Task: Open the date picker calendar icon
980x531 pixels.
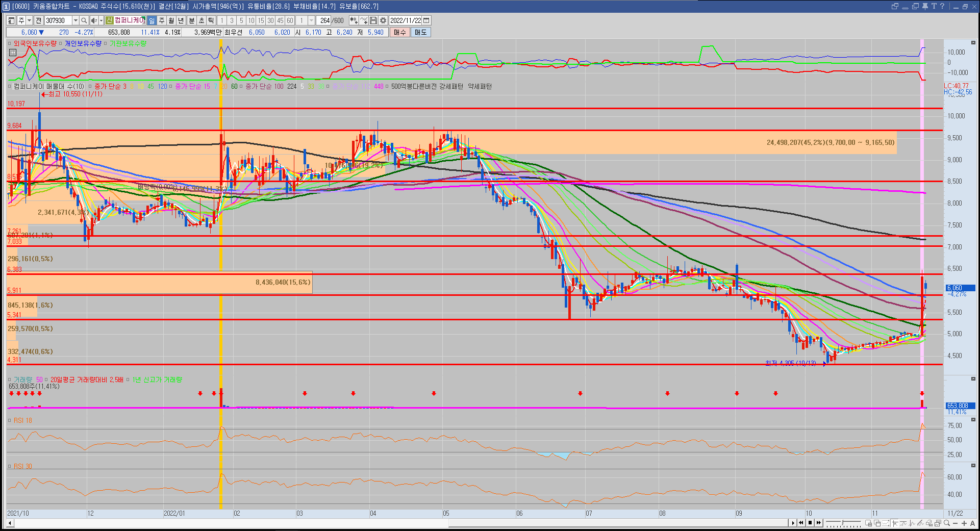Action: 426,20
